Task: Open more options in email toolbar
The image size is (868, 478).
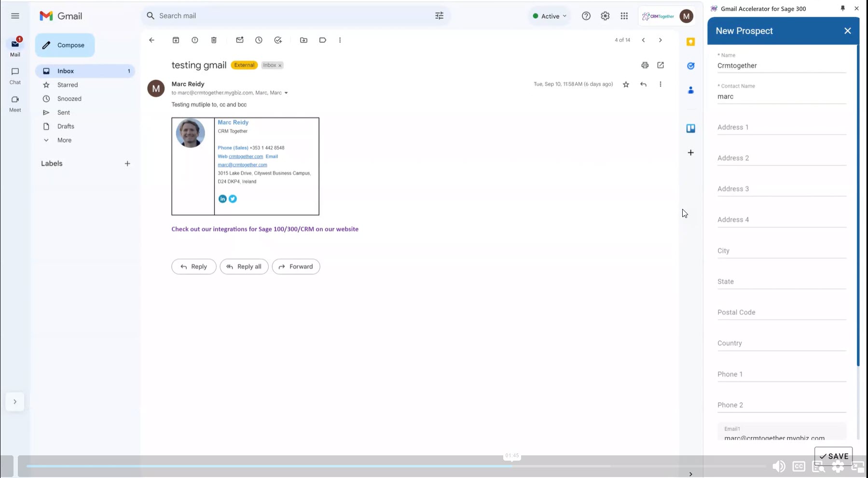Action: click(x=340, y=40)
